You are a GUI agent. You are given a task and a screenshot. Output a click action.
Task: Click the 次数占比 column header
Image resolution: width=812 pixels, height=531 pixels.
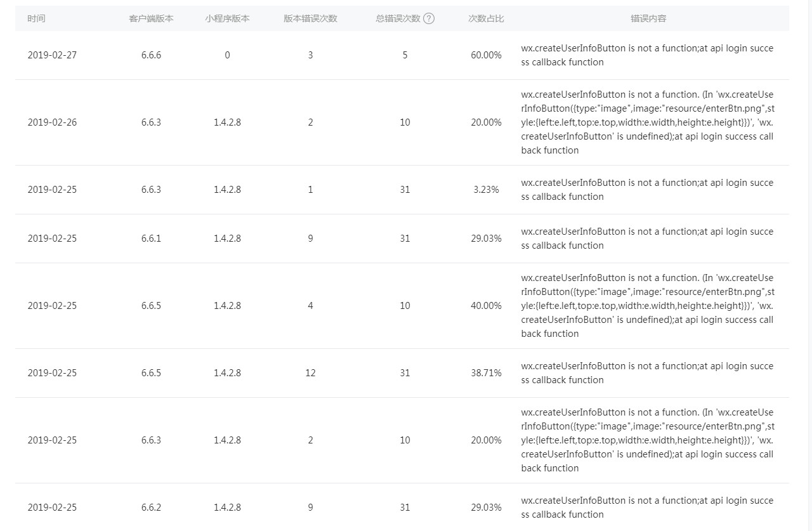pyautogui.click(x=486, y=18)
